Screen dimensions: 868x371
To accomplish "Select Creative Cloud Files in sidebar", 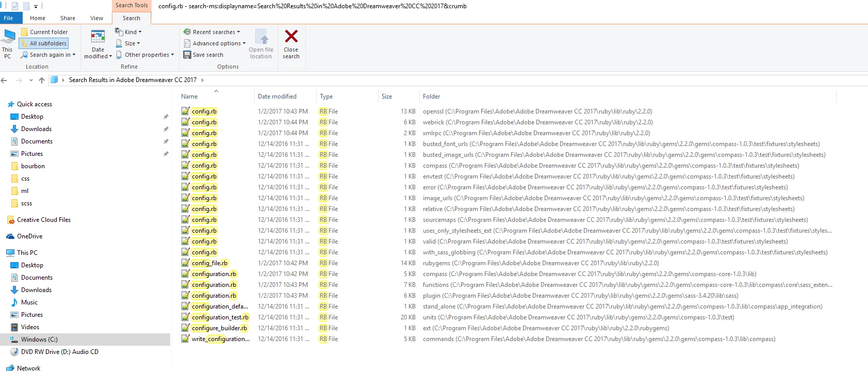I will coord(43,220).
